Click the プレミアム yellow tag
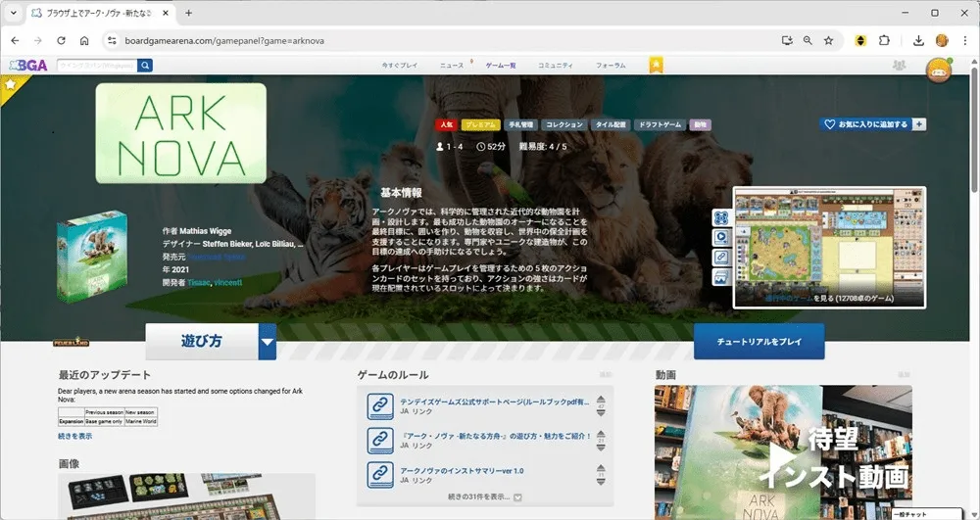 pos(480,124)
